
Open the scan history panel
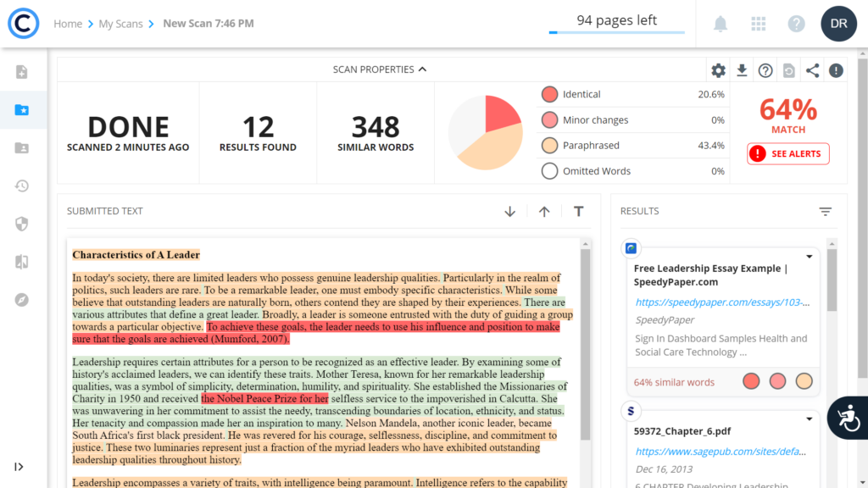[21, 186]
